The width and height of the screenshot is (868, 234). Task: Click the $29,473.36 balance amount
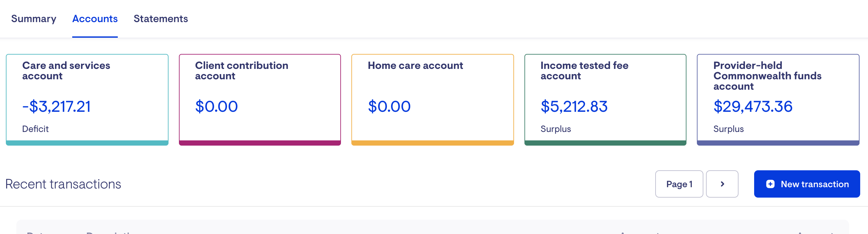[753, 107]
